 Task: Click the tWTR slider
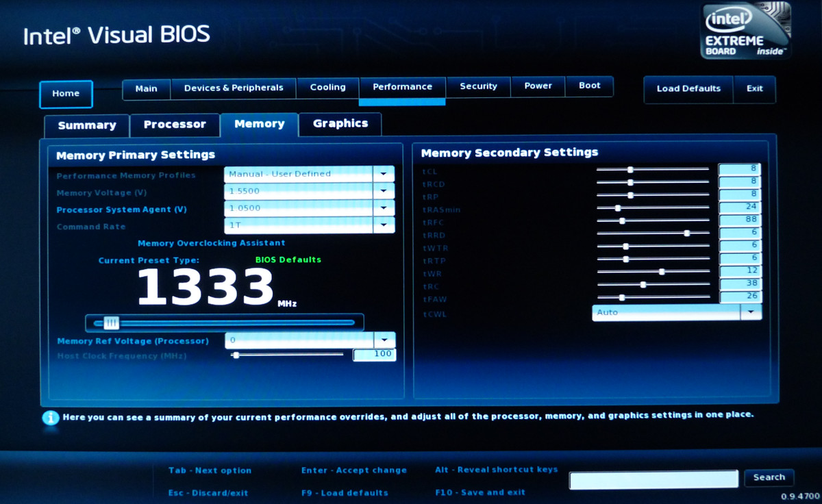pyautogui.click(x=652, y=246)
